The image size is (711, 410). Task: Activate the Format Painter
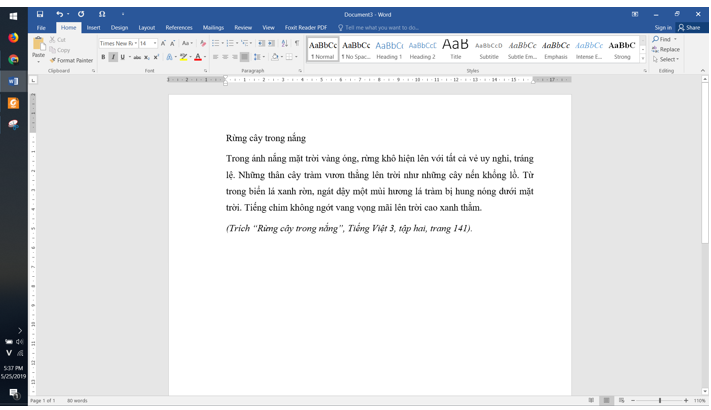(x=71, y=60)
